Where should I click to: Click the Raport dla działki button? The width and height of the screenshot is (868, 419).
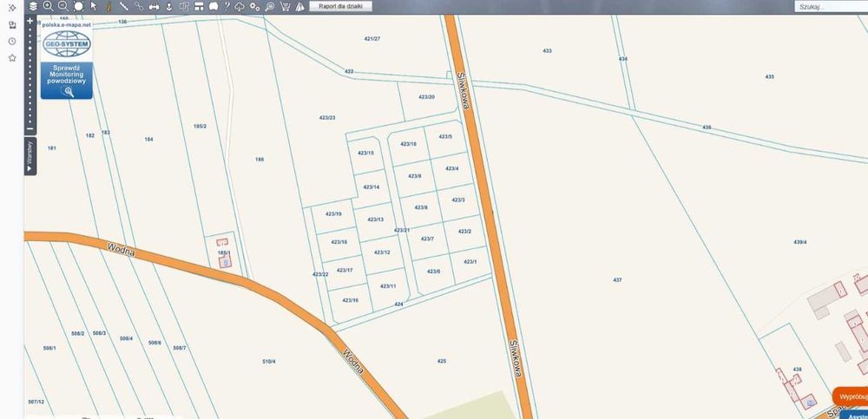click(340, 6)
